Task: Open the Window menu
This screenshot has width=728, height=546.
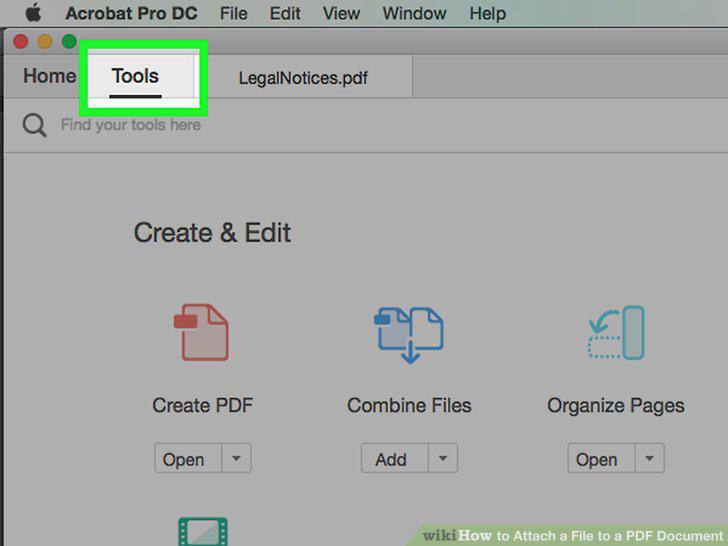Action: click(x=414, y=13)
